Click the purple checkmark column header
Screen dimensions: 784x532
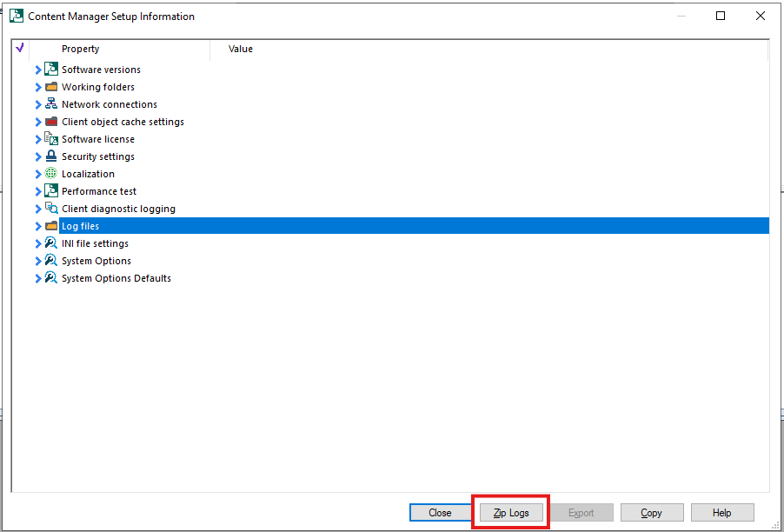tap(20, 48)
